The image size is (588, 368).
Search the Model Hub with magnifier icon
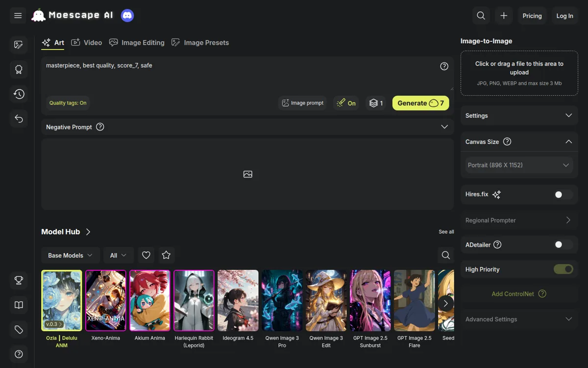pos(445,255)
